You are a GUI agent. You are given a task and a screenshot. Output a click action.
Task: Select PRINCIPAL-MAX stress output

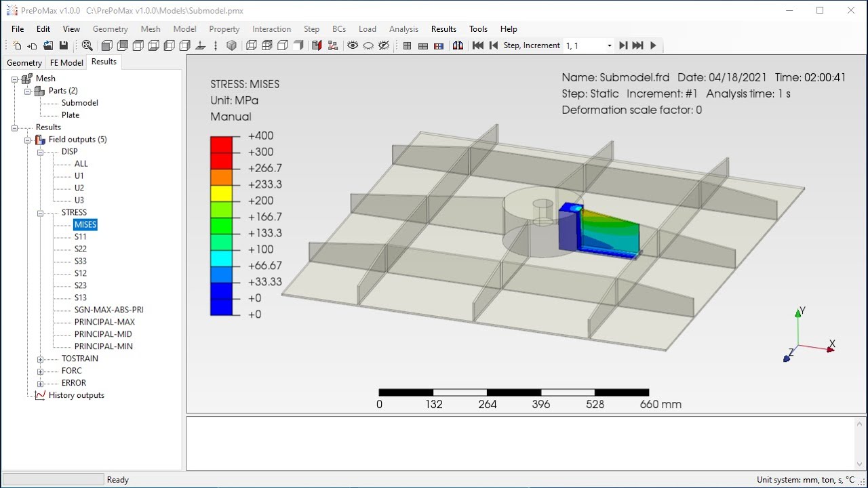(104, 323)
